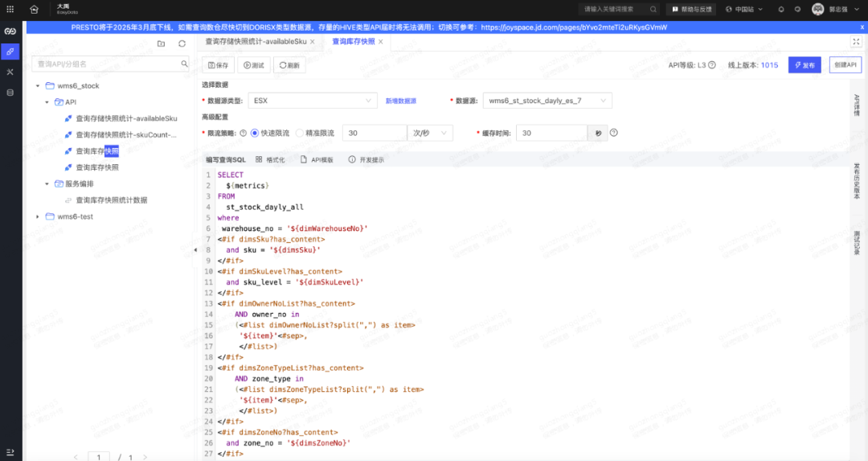Viewport: 868px width, 461px height.
Task: Open the joyspace.jd.com link in banner
Action: [574, 27]
